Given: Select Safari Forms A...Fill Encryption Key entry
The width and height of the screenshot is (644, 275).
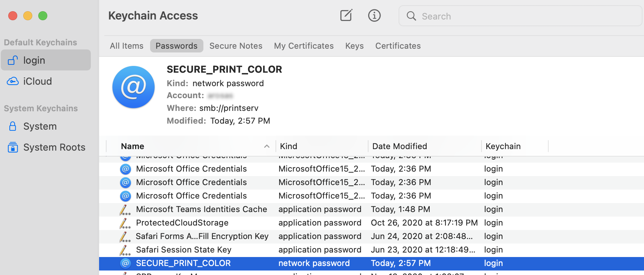Looking at the screenshot, I should coord(372,236).
